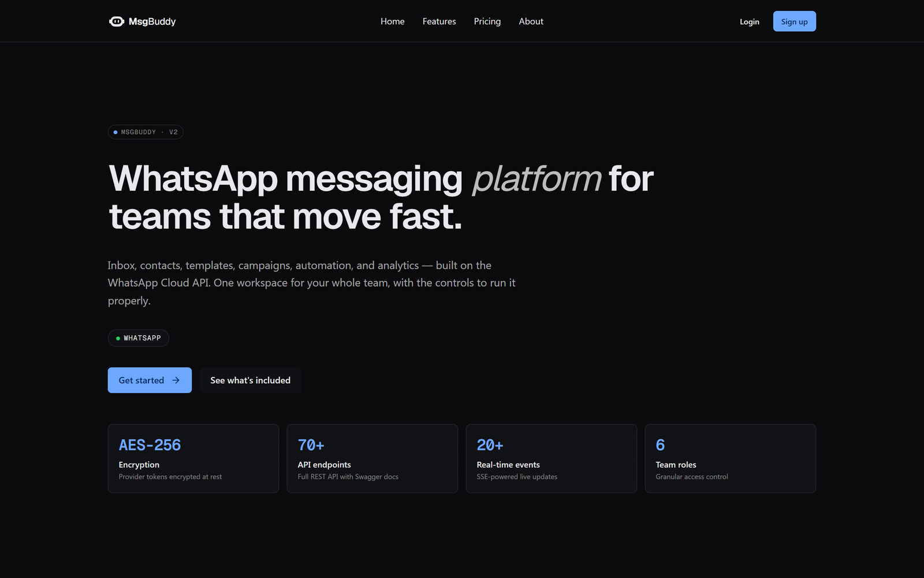The image size is (924, 578).
Task: Click the hero description paragraph
Action: pos(312,283)
